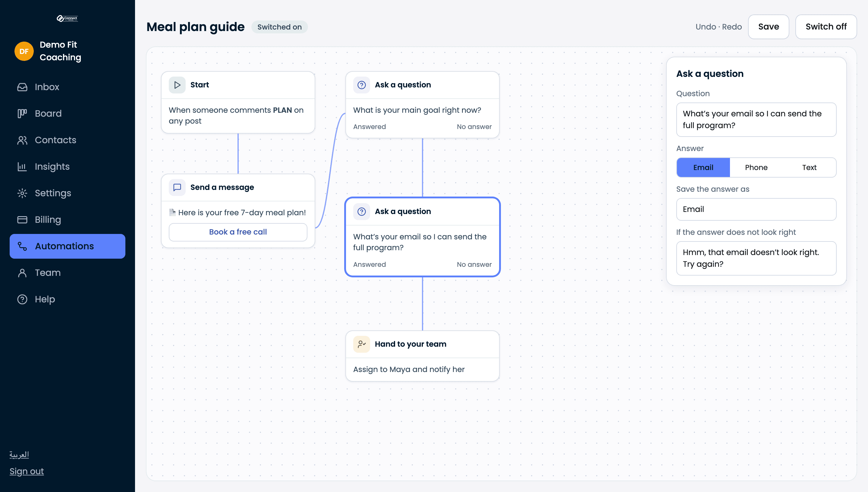Switch off the Meal plan guide
This screenshot has height=492, width=868.
tap(826, 27)
